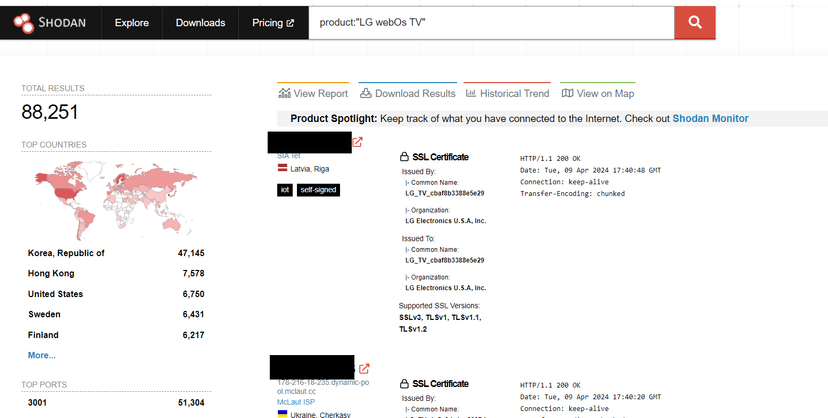Click the date line ending 17:40:48 GMT
Viewport: 828px width, 418px height.
(590, 170)
